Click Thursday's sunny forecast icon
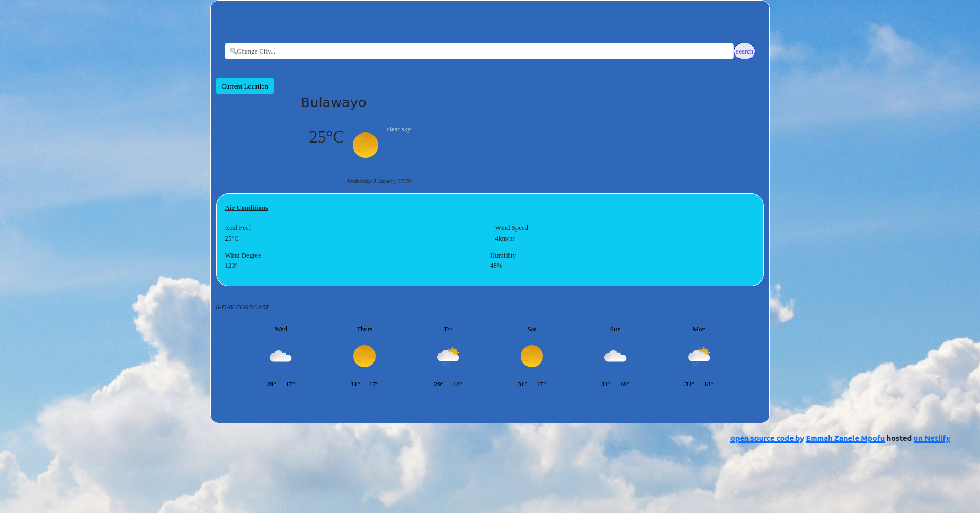The width and height of the screenshot is (980, 513). (x=364, y=356)
